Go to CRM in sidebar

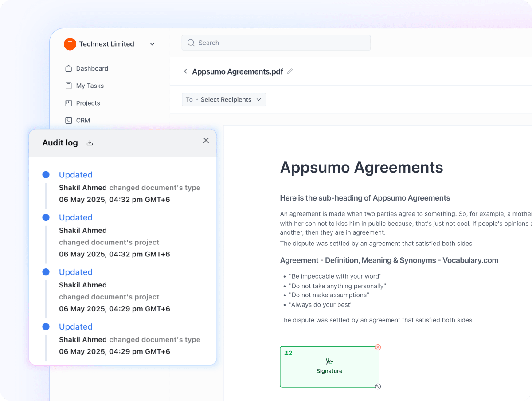(83, 120)
